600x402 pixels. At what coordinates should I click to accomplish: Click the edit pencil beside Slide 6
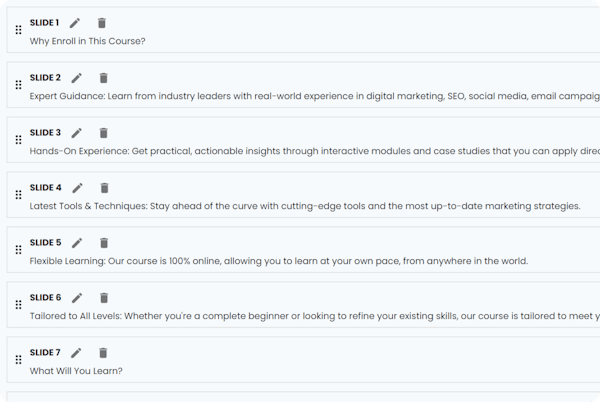(x=77, y=298)
